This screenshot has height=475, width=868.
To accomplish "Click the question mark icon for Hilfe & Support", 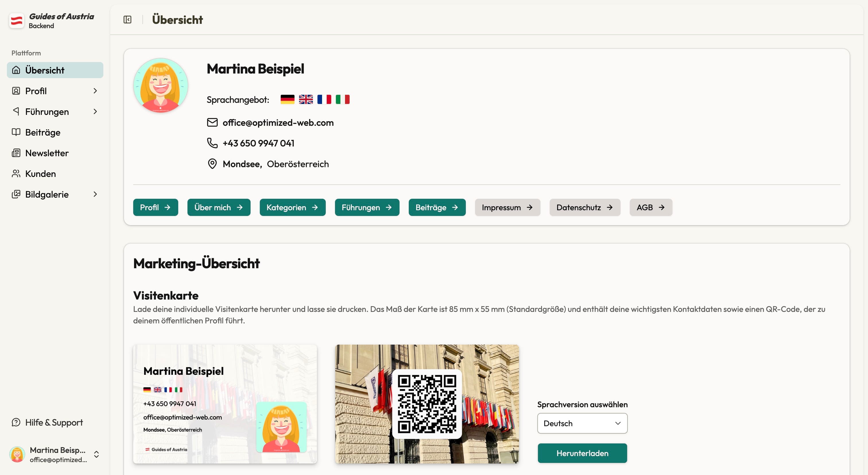I will click(x=16, y=422).
